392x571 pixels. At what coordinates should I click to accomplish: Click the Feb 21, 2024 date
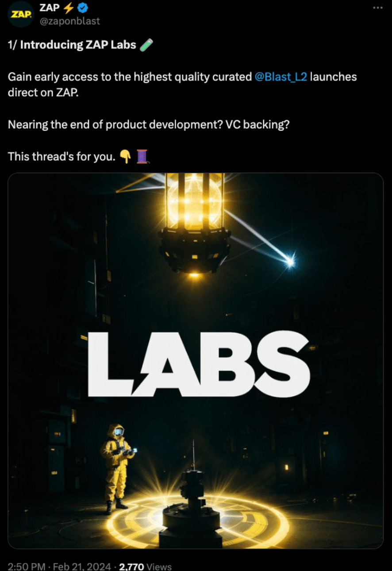(x=81, y=566)
